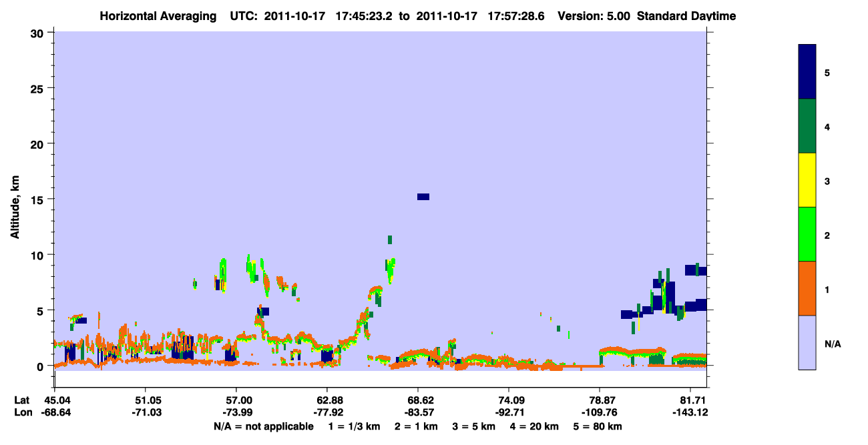The image size is (868, 445).
Task: Click the colorbar label 'N/A'
Action: point(832,344)
